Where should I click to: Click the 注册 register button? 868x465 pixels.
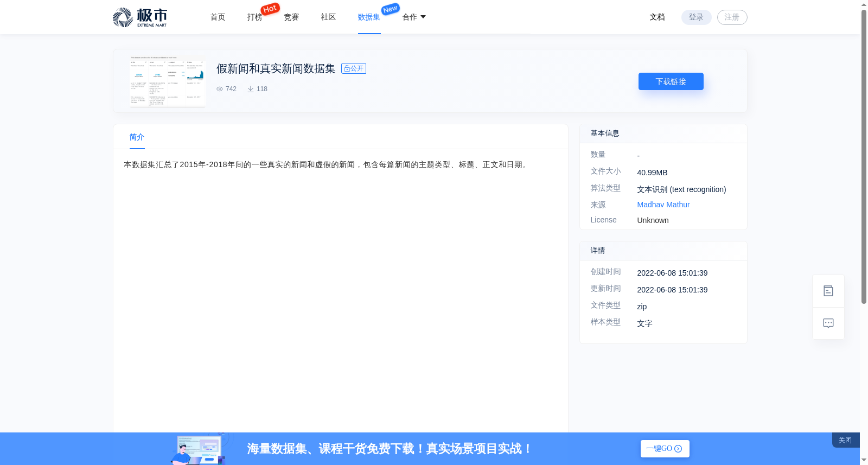point(732,17)
